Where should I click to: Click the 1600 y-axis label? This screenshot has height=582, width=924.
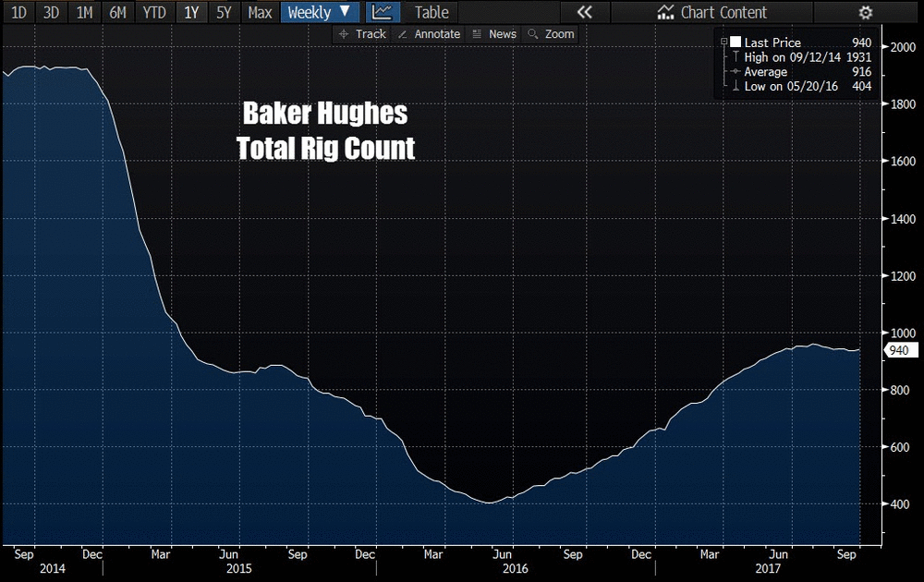[x=903, y=162]
